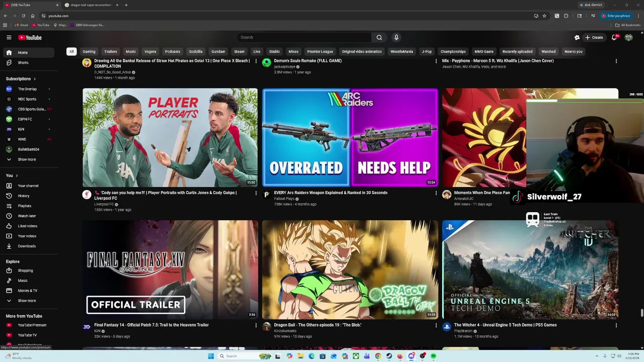Select the Premier League filter chip
This screenshot has height=362, width=644.
coord(320,51)
